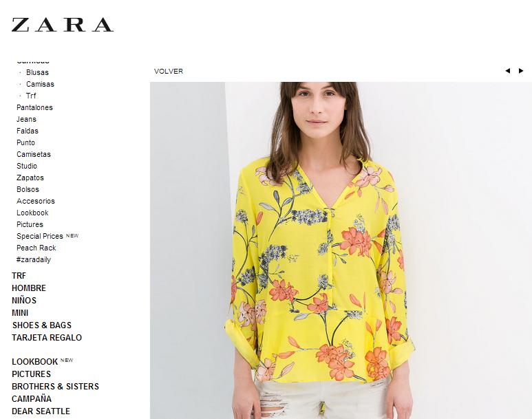Visit the Peach Rack link
The image size is (532, 419).
coord(36,248)
